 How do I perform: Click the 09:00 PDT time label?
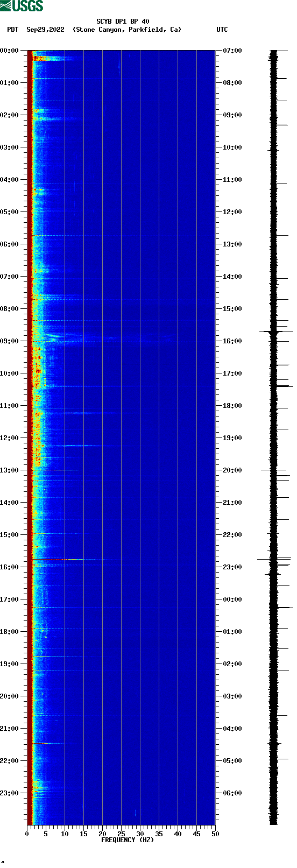point(10,341)
